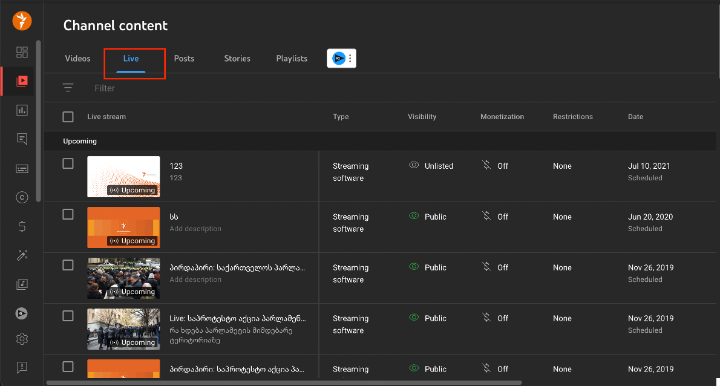720x386 pixels.
Task: Click the horizontal scrollbar at bottom
Action: (284, 382)
